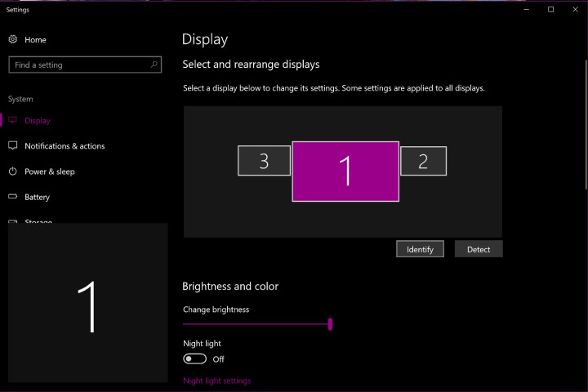588x392 pixels.
Task: Open Notifications & actions via its icon
Action: click(x=13, y=145)
